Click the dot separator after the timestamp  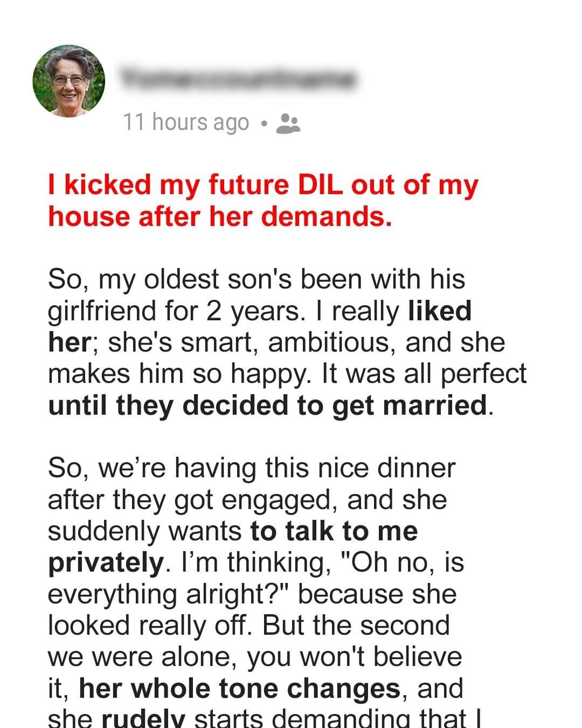tap(264, 124)
